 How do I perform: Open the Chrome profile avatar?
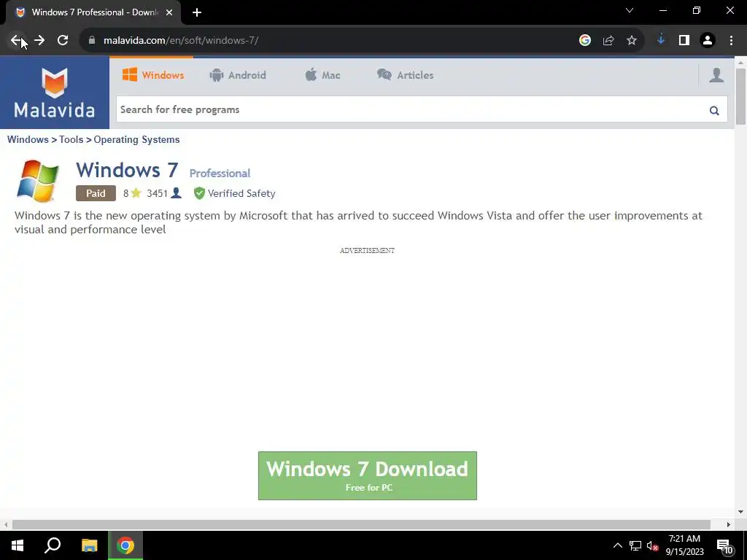pos(708,41)
